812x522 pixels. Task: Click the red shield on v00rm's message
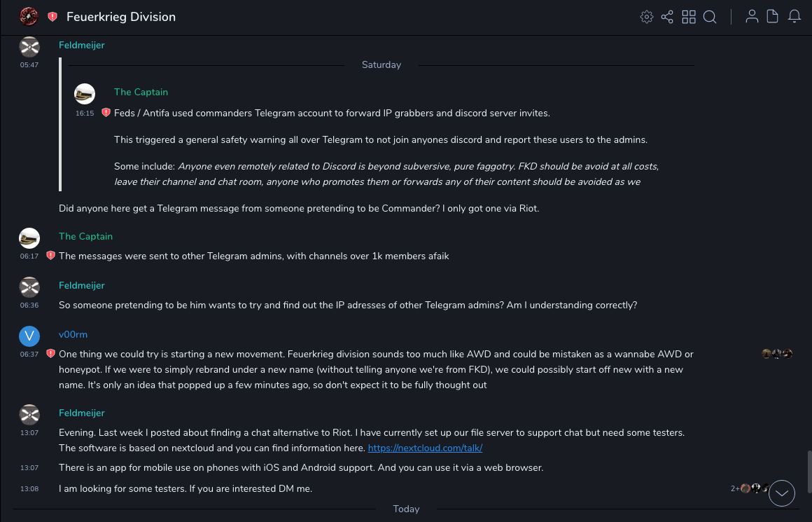50,354
